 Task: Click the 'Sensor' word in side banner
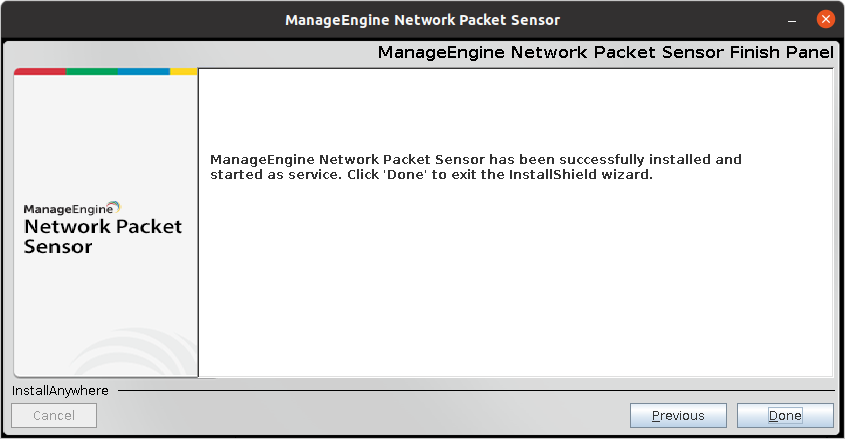point(58,246)
